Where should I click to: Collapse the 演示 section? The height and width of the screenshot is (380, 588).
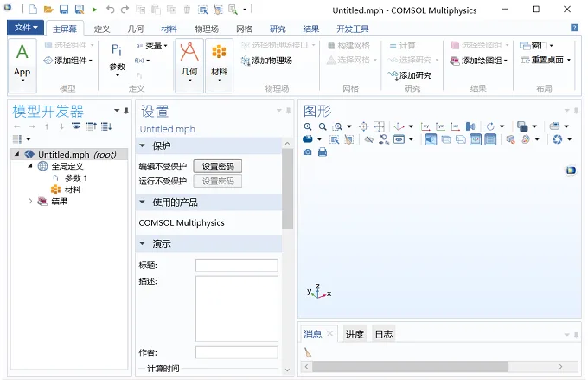pyautogui.click(x=143, y=244)
